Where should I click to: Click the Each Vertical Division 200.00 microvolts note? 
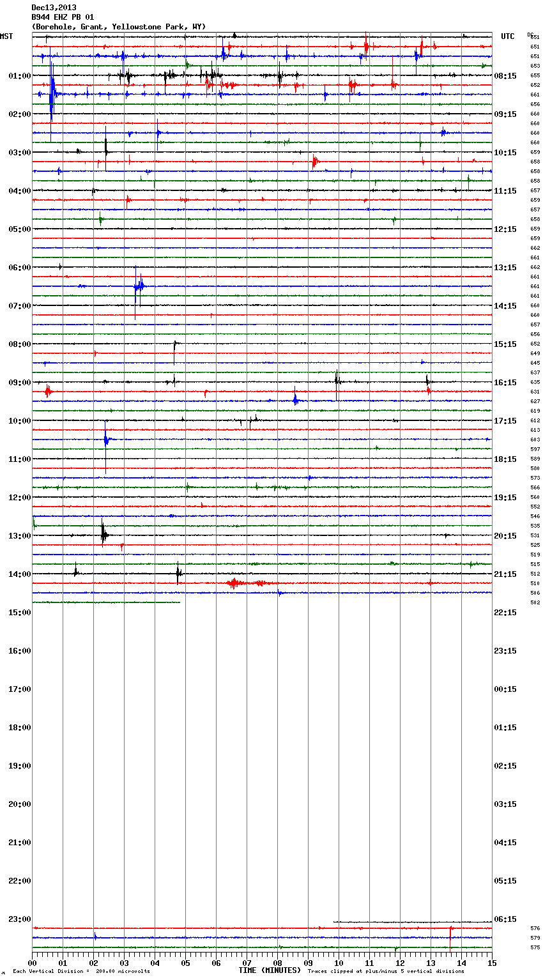coord(81,972)
